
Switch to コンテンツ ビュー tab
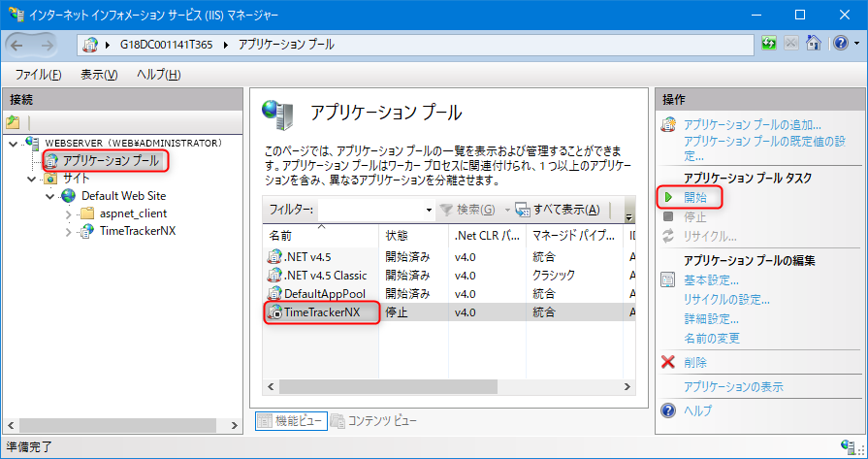374,421
